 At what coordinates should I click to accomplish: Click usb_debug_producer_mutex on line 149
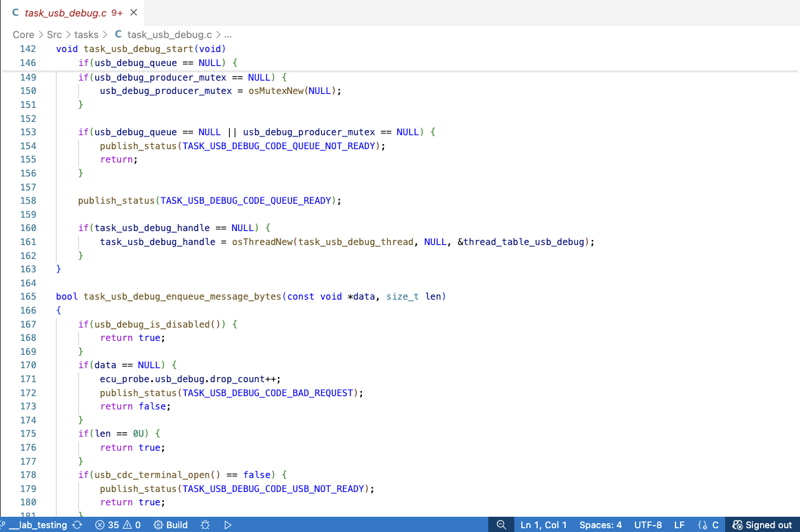(x=160, y=77)
